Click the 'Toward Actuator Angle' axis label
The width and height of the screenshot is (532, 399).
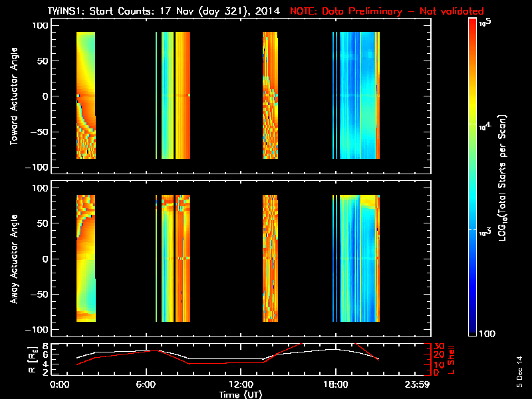(14, 96)
